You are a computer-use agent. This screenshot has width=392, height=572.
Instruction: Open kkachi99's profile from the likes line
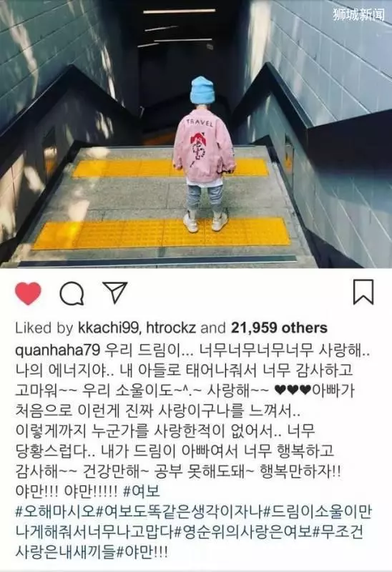108,328
